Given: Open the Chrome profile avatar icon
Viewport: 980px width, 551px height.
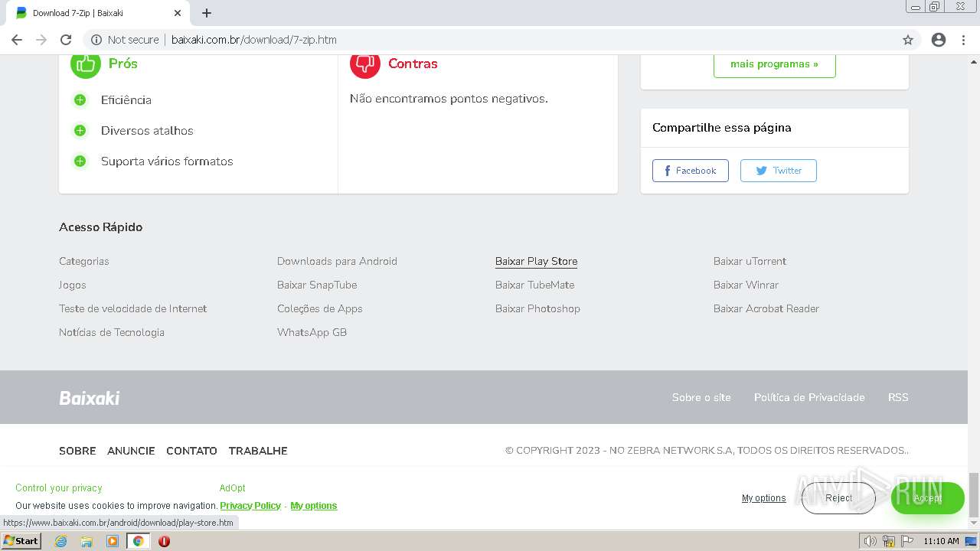Looking at the screenshot, I should click(939, 40).
